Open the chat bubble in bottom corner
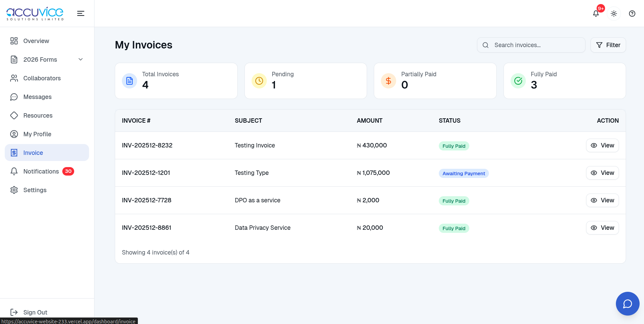 click(x=627, y=304)
